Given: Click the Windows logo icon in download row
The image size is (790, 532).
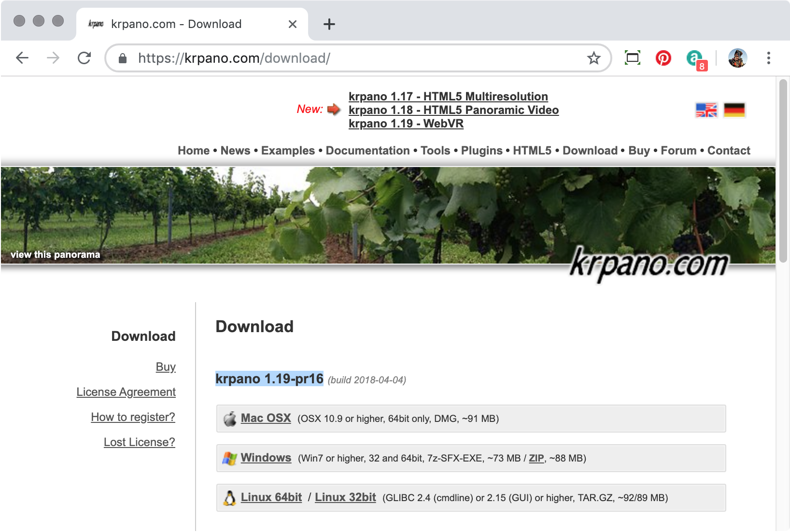Looking at the screenshot, I should point(230,458).
